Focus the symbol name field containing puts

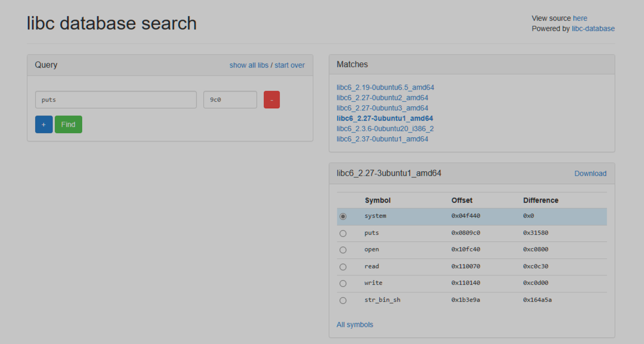116,100
